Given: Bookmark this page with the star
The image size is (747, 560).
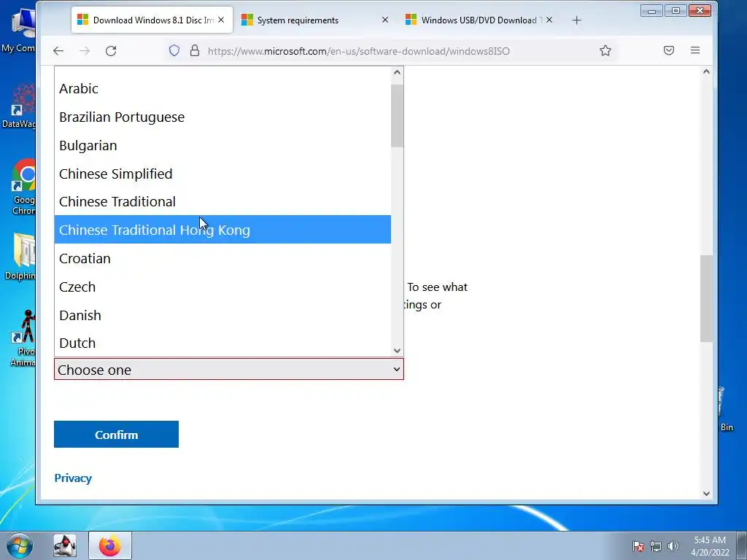Looking at the screenshot, I should point(605,50).
